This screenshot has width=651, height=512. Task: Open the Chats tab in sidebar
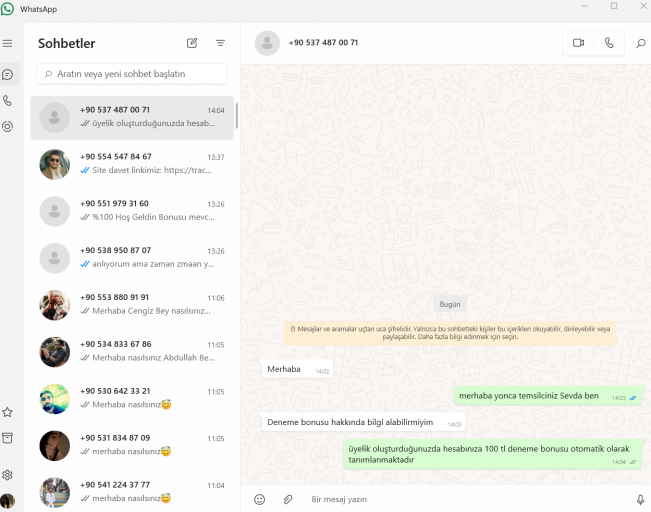pos(7,75)
